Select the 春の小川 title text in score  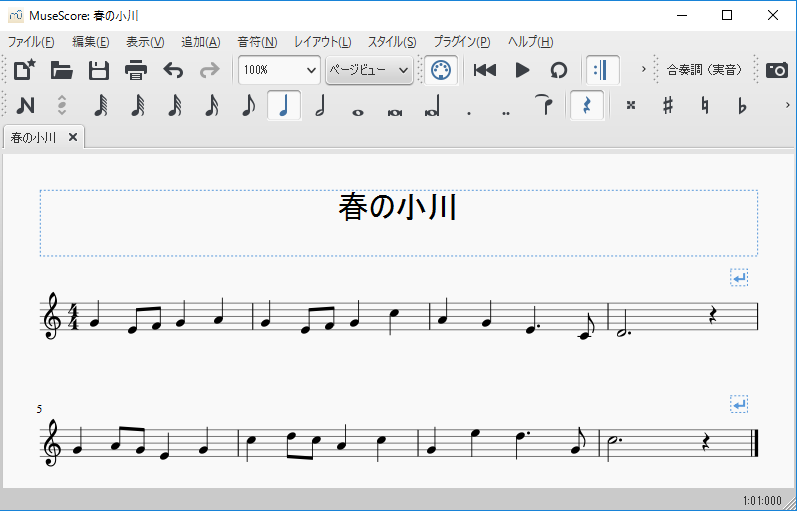pyautogui.click(x=398, y=207)
